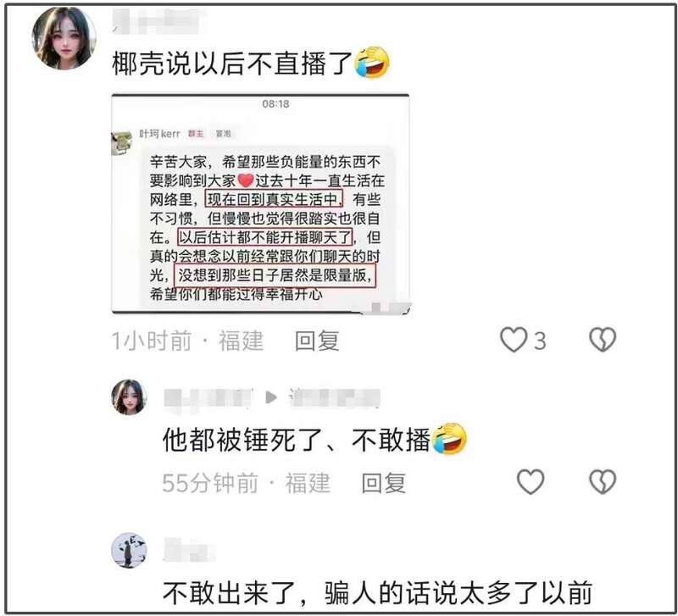Open the avatar of the '不敢出来了' commenter
Viewport: 678px width, 616px height.
(129, 550)
